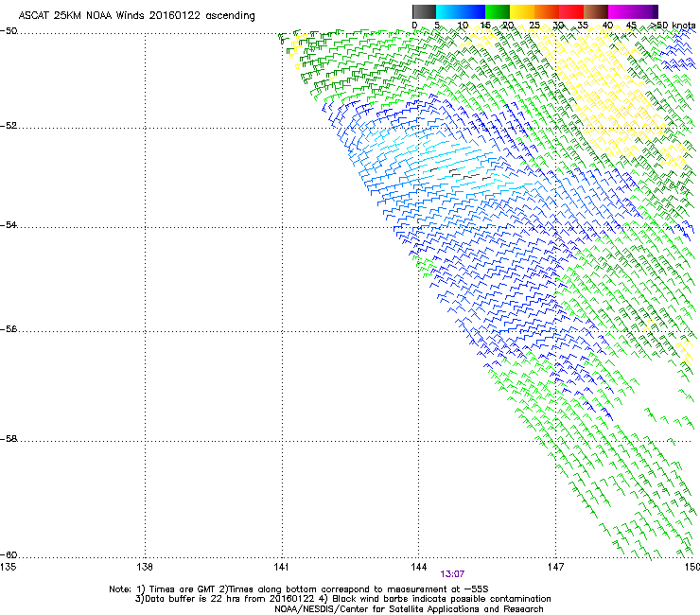This screenshot has width=700, height=615.
Task: Click the '>50 knots' legend label
Action: 673,25
